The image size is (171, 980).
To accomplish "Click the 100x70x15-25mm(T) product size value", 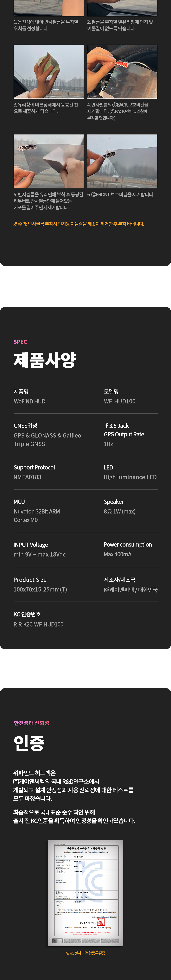I will [x=40, y=589].
